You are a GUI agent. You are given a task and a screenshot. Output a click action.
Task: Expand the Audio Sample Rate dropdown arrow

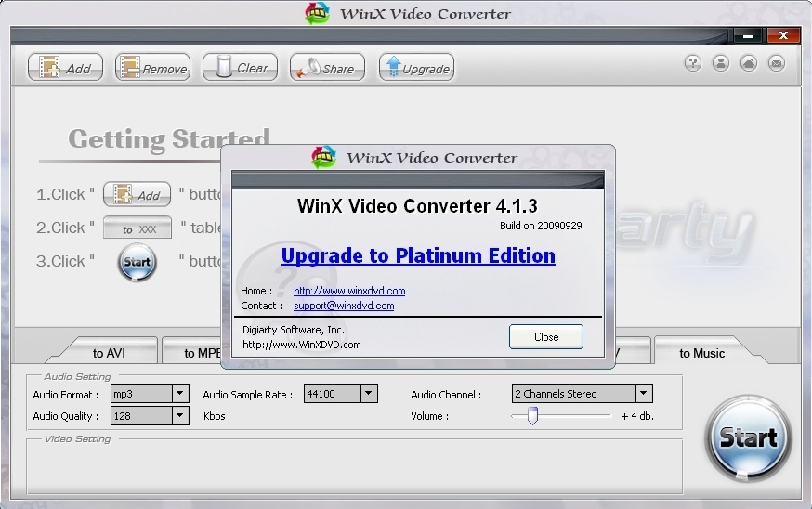click(x=368, y=394)
